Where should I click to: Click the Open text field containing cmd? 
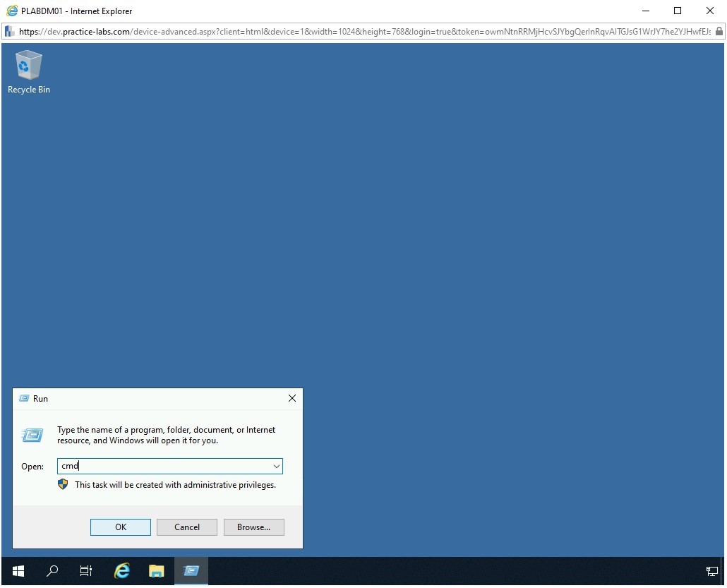coord(162,467)
